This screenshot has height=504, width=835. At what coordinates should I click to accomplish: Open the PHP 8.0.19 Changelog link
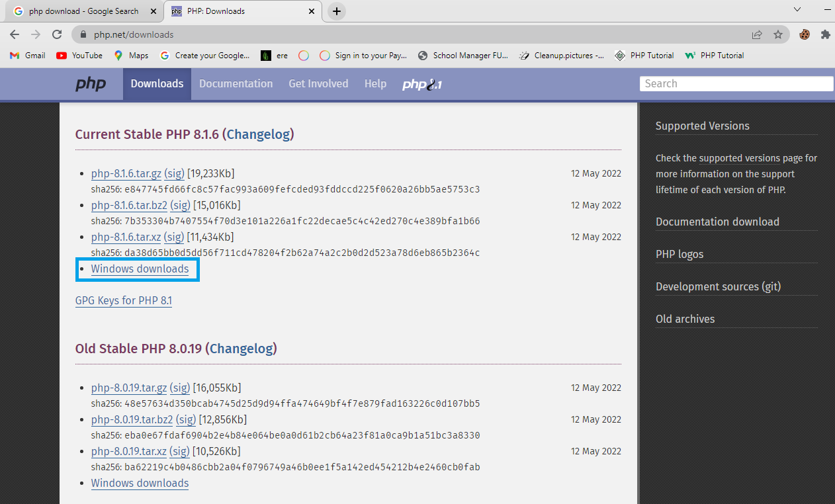[242, 349]
